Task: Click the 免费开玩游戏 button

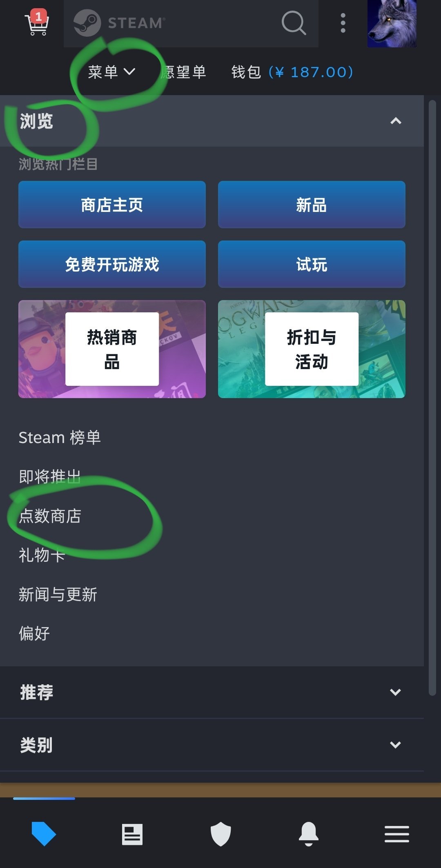Action: 112,264
